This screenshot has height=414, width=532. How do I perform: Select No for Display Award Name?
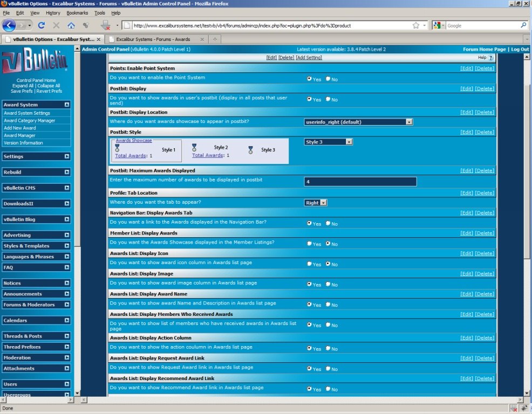pyautogui.click(x=328, y=305)
